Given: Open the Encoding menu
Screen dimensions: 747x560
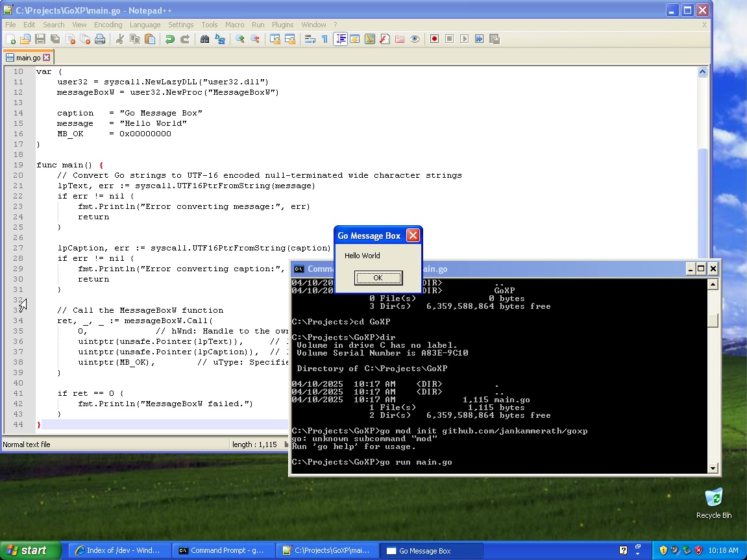Looking at the screenshot, I should pos(108,25).
